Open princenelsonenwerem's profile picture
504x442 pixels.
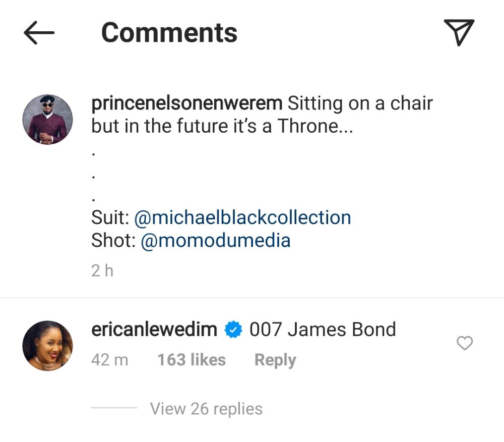coord(48,120)
